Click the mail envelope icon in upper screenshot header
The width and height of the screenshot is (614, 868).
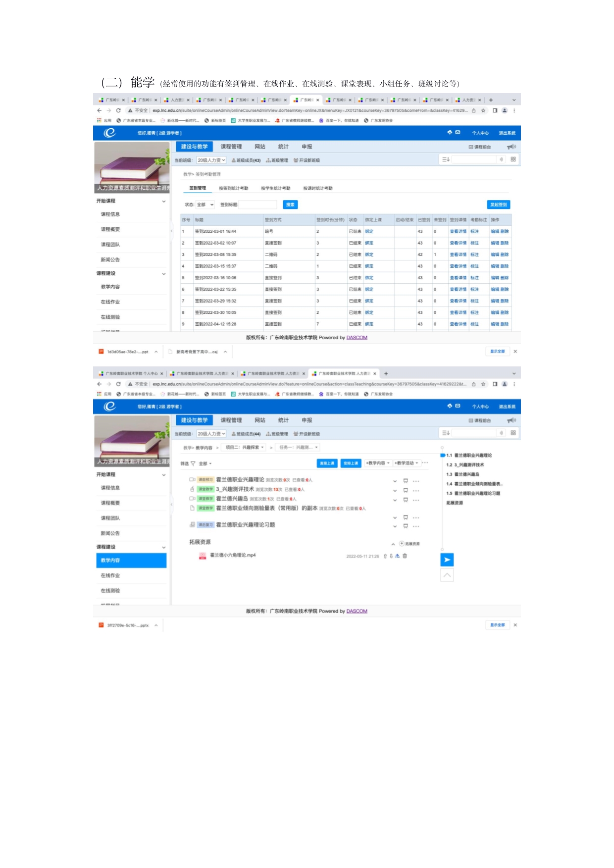(x=458, y=132)
